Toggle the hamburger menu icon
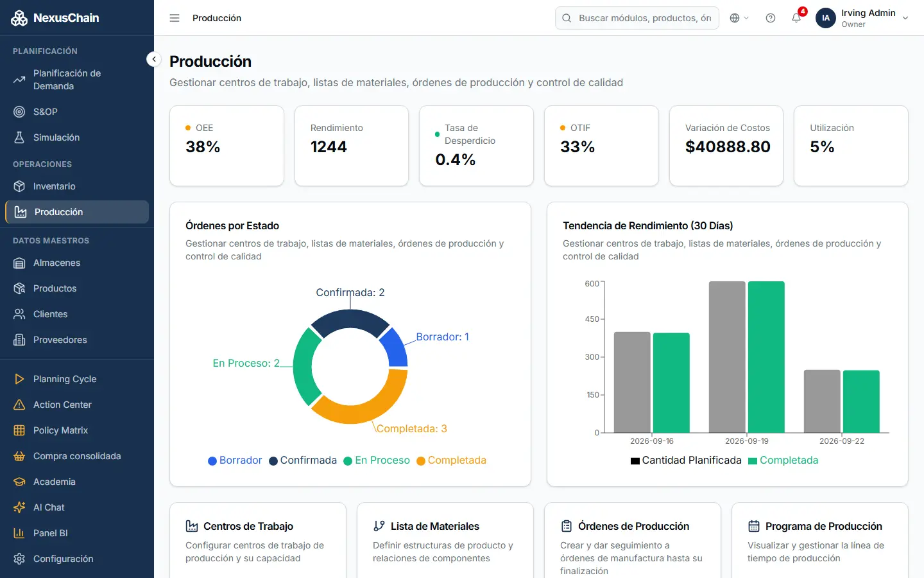The image size is (924, 578). (175, 18)
